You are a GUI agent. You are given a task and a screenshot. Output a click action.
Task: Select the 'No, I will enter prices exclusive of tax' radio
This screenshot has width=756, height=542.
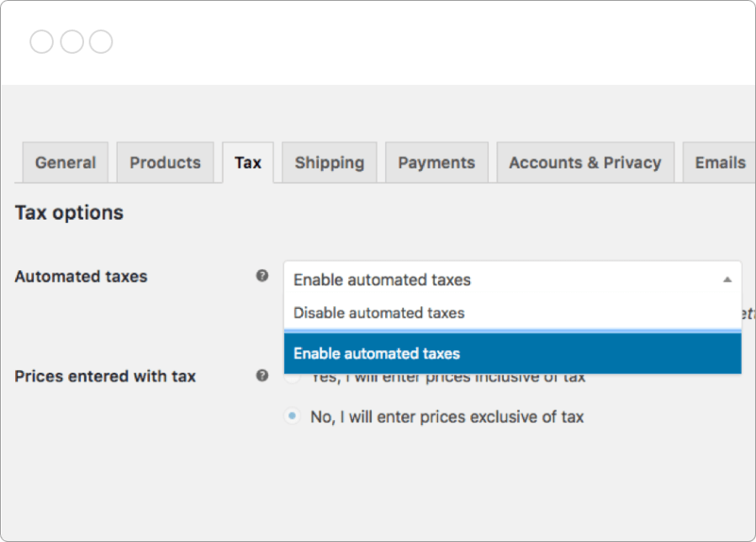click(292, 417)
